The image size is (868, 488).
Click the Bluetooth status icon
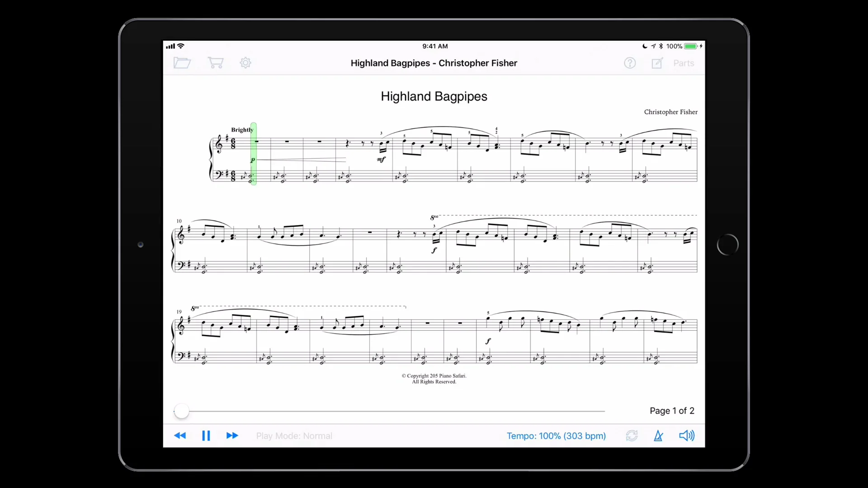pyautogui.click(x=660, y=46)
